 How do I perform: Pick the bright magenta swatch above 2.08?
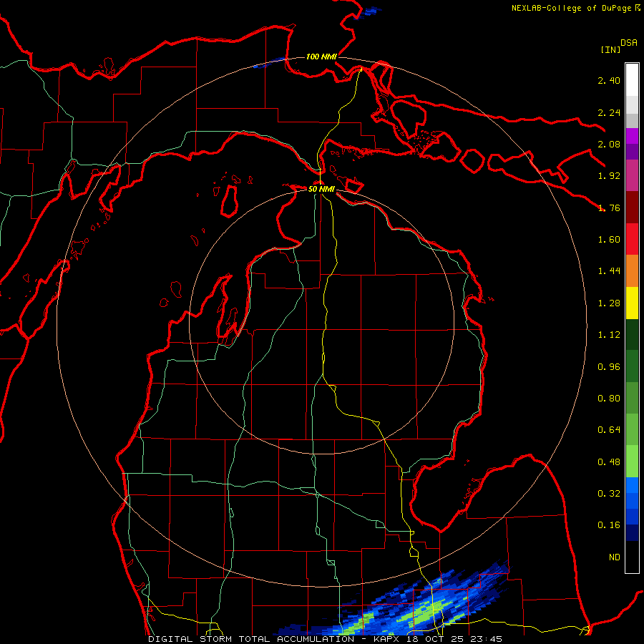[x=632, y=136]
